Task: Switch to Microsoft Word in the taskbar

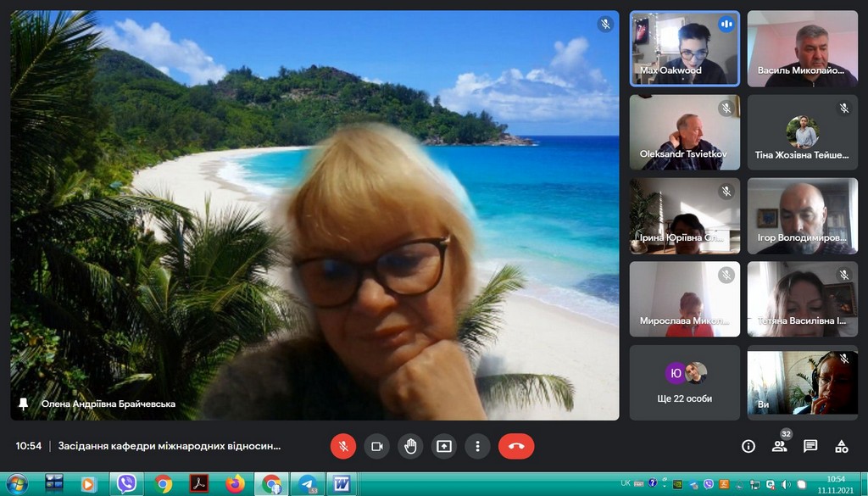Action: pos(342,484)
